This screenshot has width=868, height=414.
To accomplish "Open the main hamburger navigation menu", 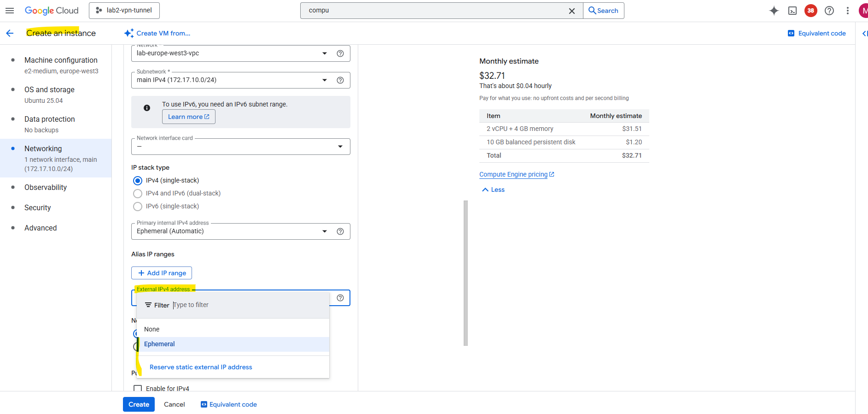I will tap(10, 11).
